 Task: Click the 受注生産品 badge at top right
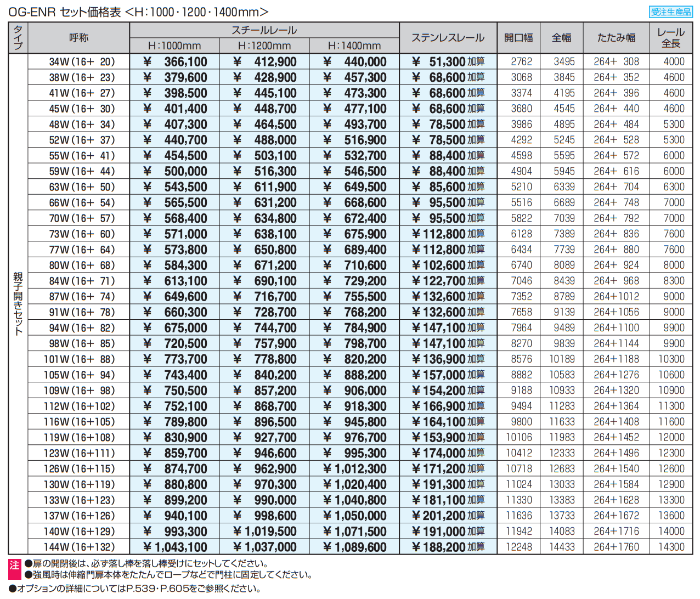[670, 12]
